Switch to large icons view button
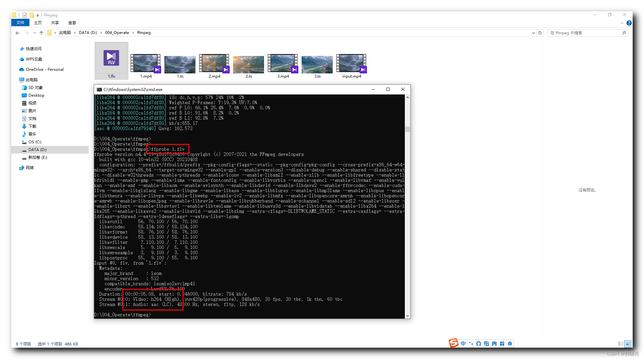644x359 pixels. (x=628, y=344)
